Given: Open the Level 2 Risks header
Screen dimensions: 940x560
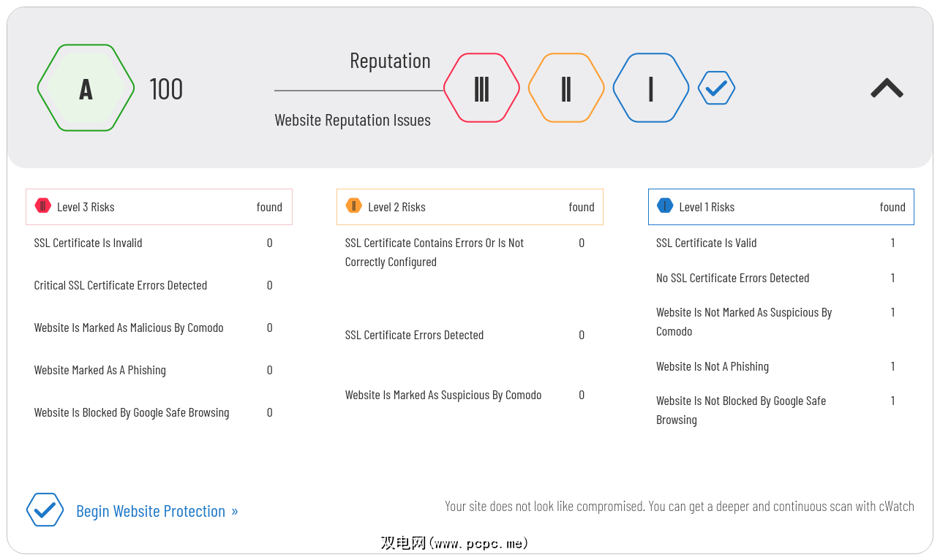Looking at the screenshot, I should point(470,207).
